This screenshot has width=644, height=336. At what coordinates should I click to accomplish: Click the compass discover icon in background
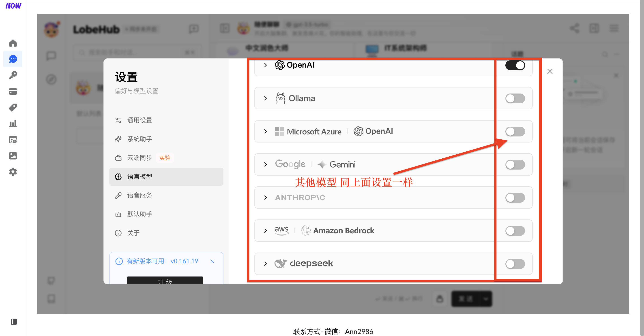click(x=51, y=79)
